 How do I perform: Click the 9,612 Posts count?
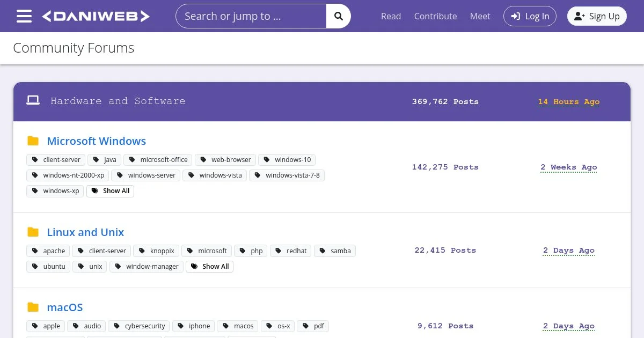pyautogui.click(x=445, y=326)
